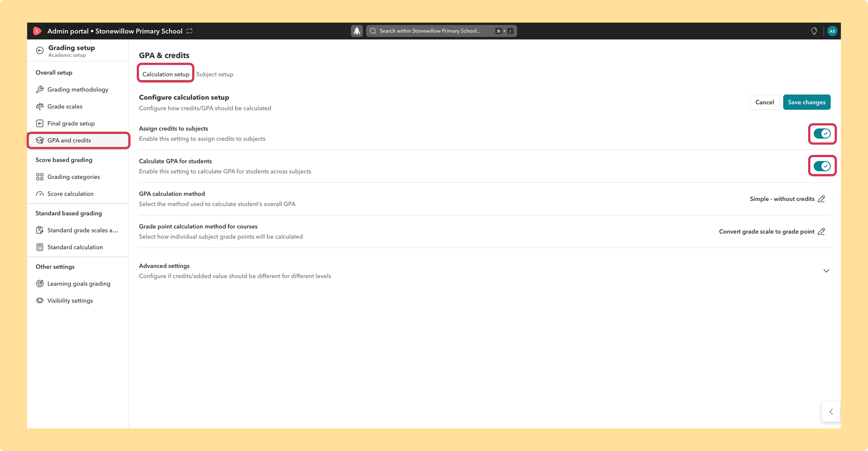Open Score calculation page
The image size is (868, 451).
[78, 194]
